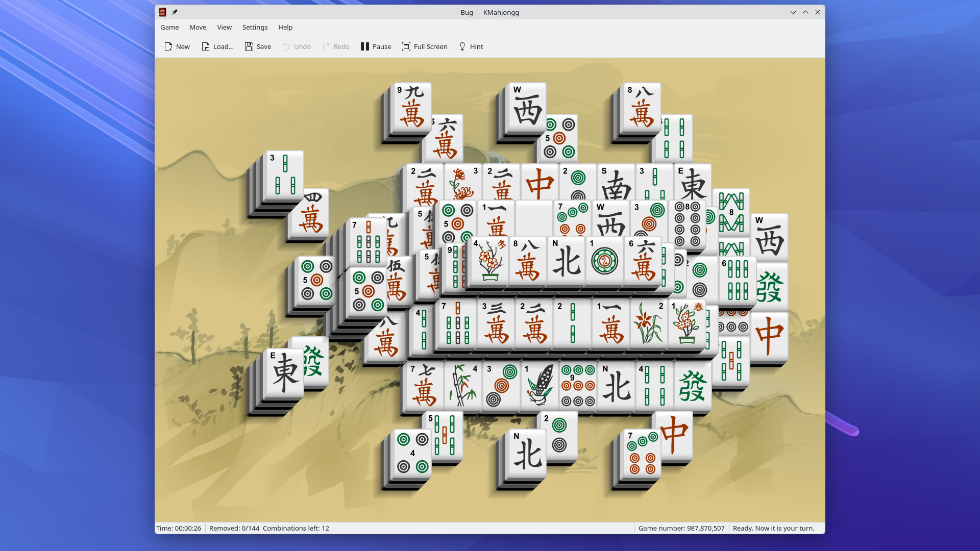Select the East wind tile at bottom left

point(284,374)
